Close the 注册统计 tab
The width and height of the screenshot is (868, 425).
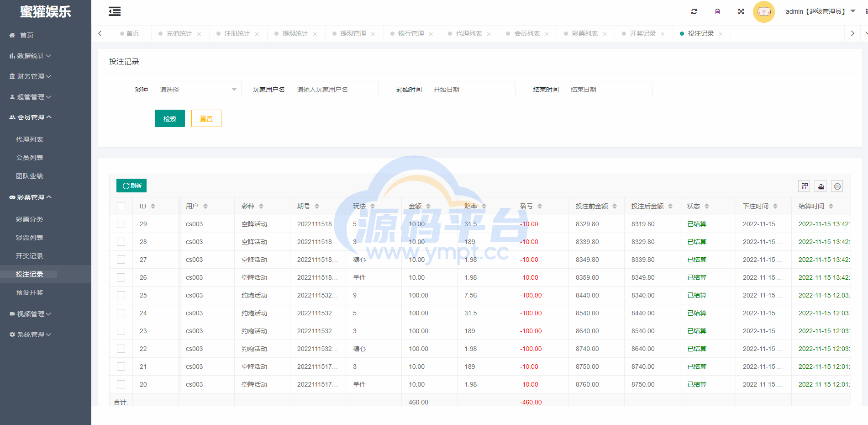pos(257,34)
